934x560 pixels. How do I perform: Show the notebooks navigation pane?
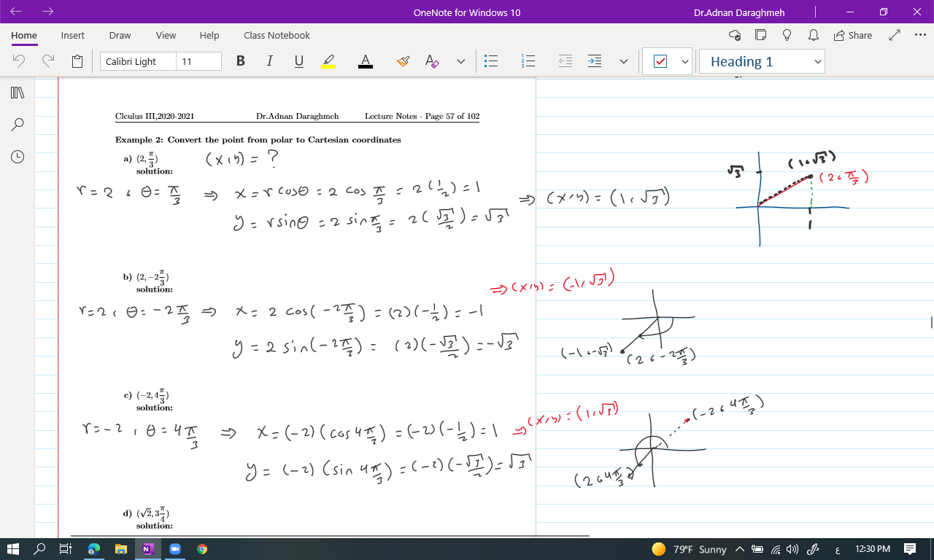pyautogui.click(x=18, y=93)
